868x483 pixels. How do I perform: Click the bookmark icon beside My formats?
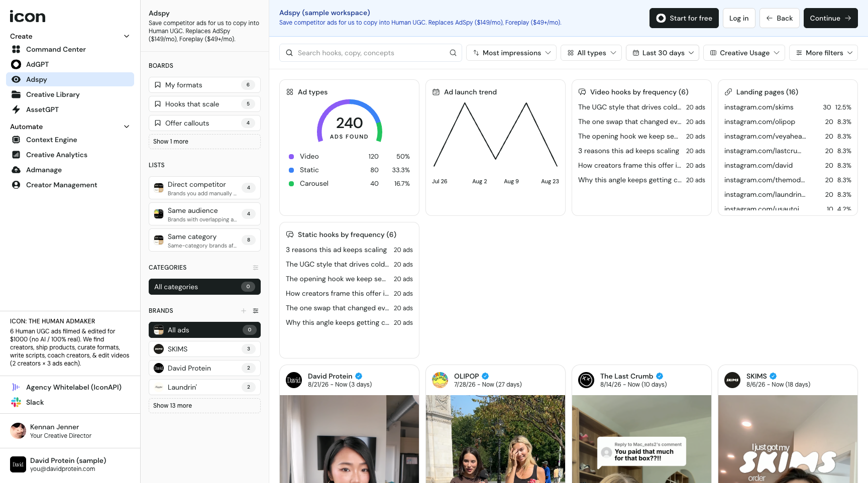click(158, 85)
